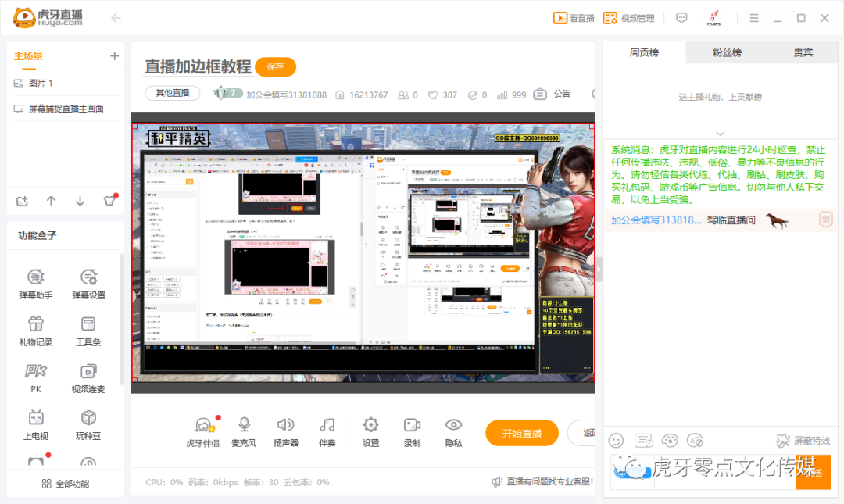Select the 图片 1 source
Screen dimensions: 844x504
point(65,83)
